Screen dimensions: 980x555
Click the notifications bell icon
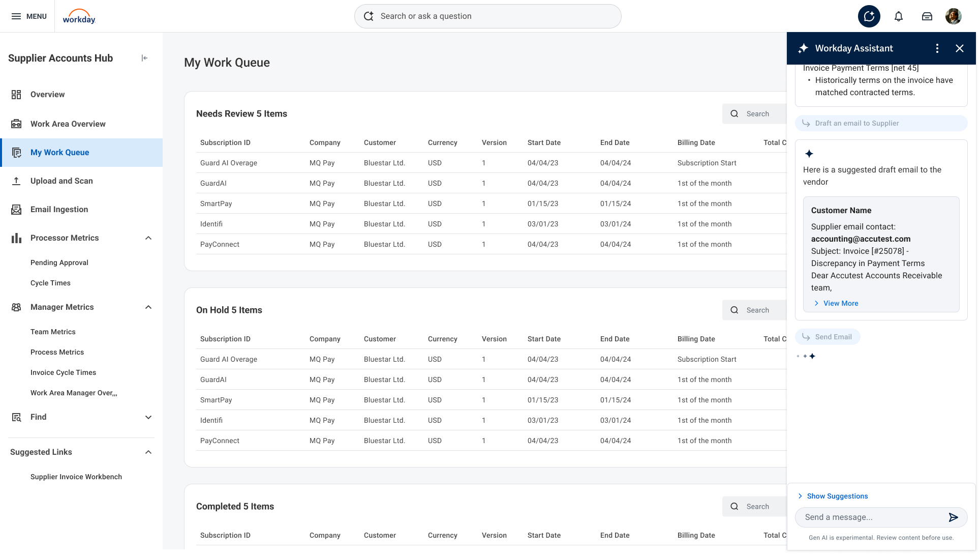(x=898, y=16)
